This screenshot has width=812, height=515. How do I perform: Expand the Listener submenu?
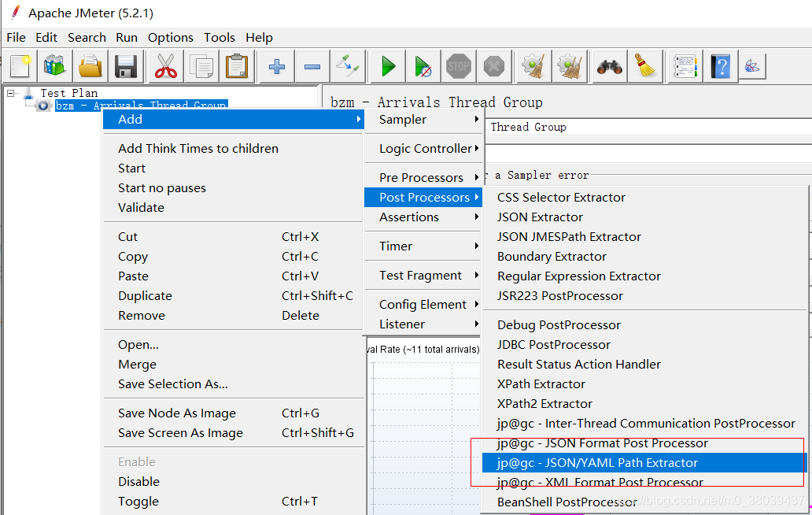[423, 324]
